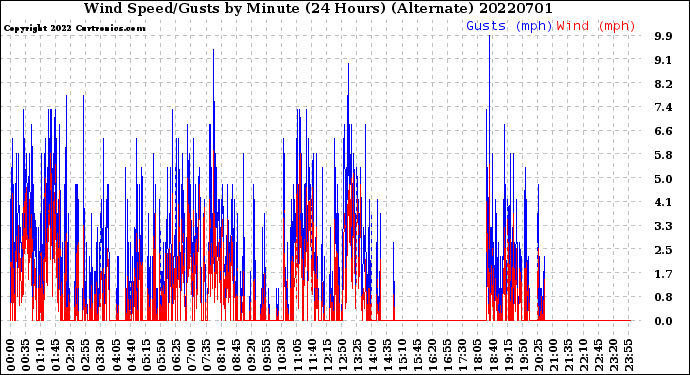The image size is (690, 375).
Task: Click the 5.8 y-axis value
Action: tap(663, 155)
